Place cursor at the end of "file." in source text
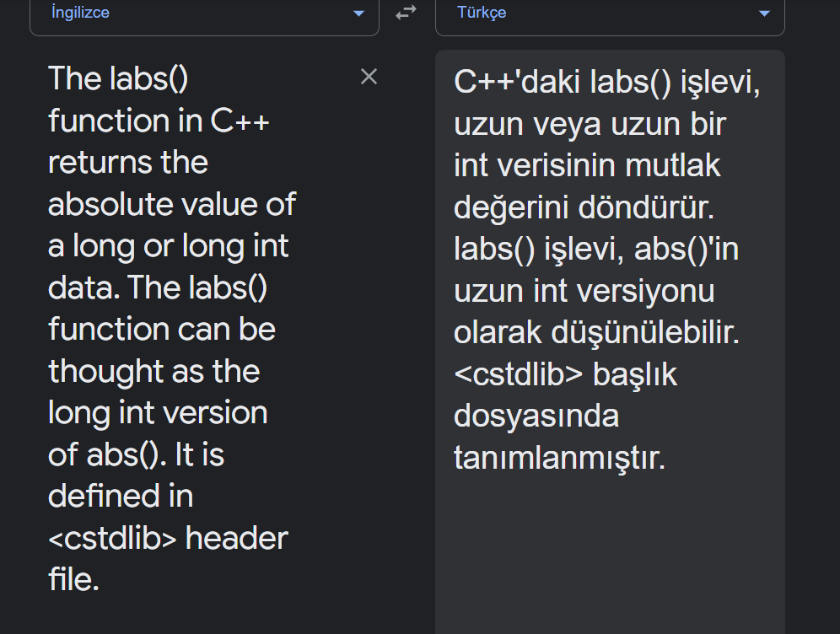Image resolution: width=840 pixels, height=634 pixels. tap(100, 580)
